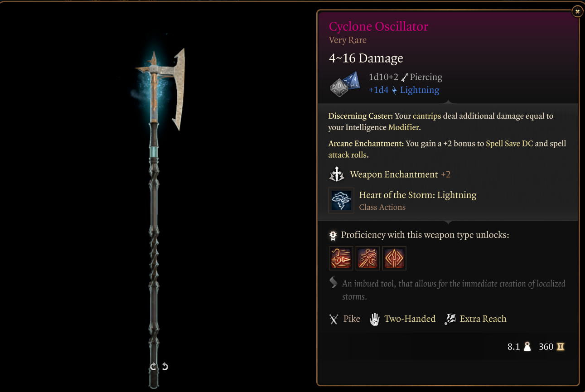
Task: Close the item tooltip with X button
Action: (x=577, y=11)
